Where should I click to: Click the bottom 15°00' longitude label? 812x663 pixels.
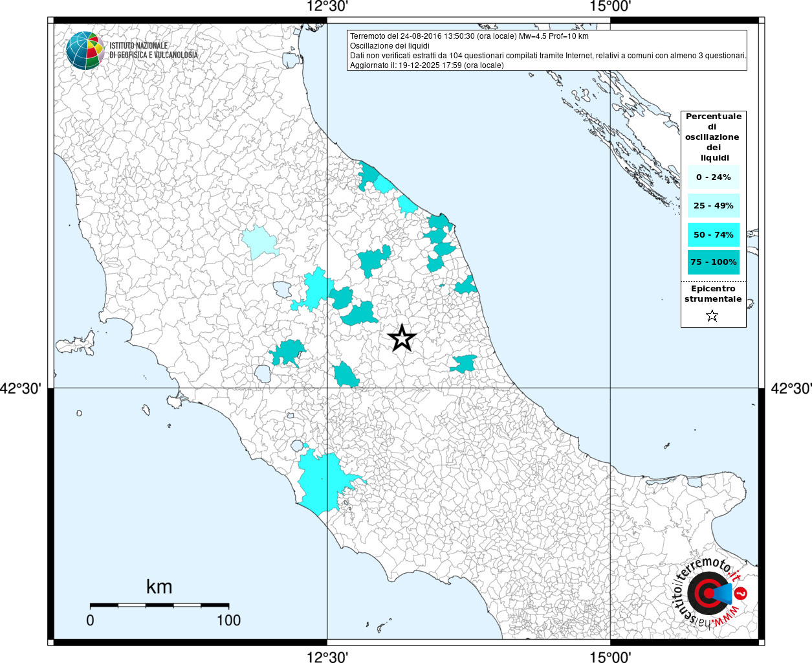click(x=610, y=657)
